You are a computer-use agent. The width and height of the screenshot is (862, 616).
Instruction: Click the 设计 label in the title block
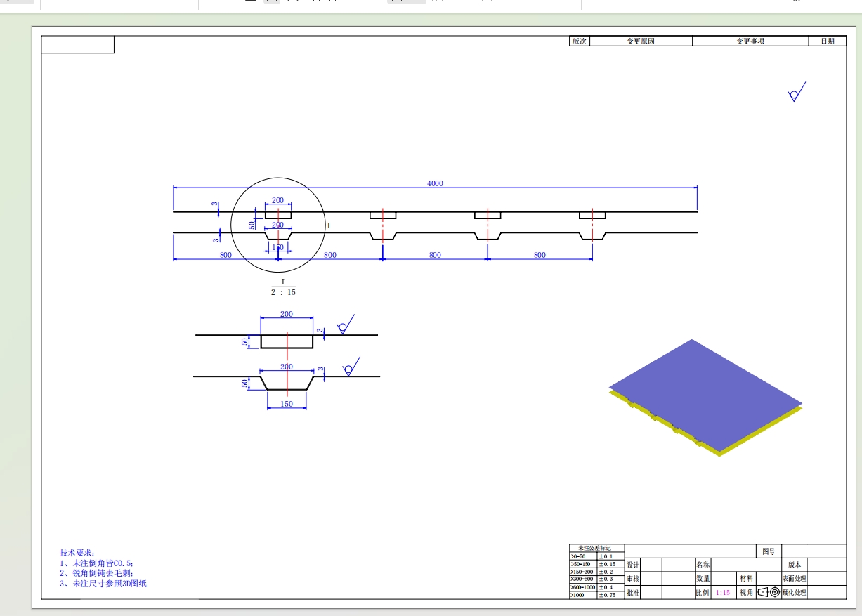coord(633,565)
